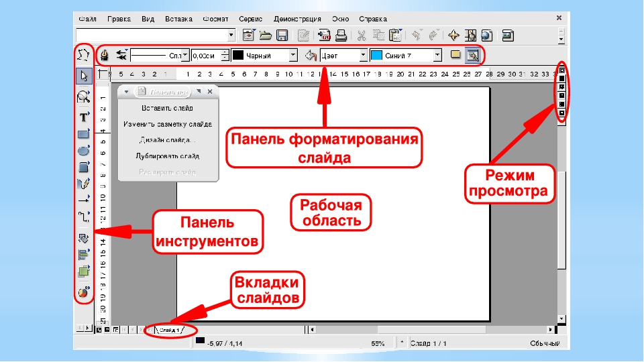Open the Правка menu

[x=119, y=19]
